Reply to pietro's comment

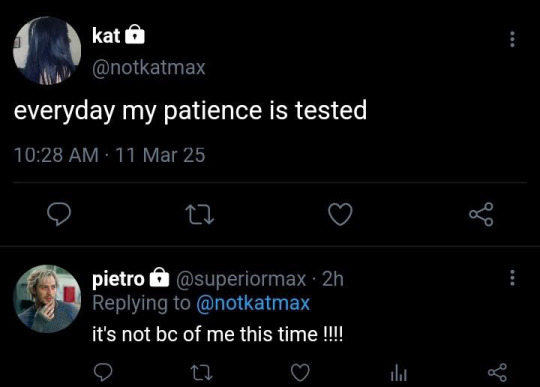click(103, 372)
